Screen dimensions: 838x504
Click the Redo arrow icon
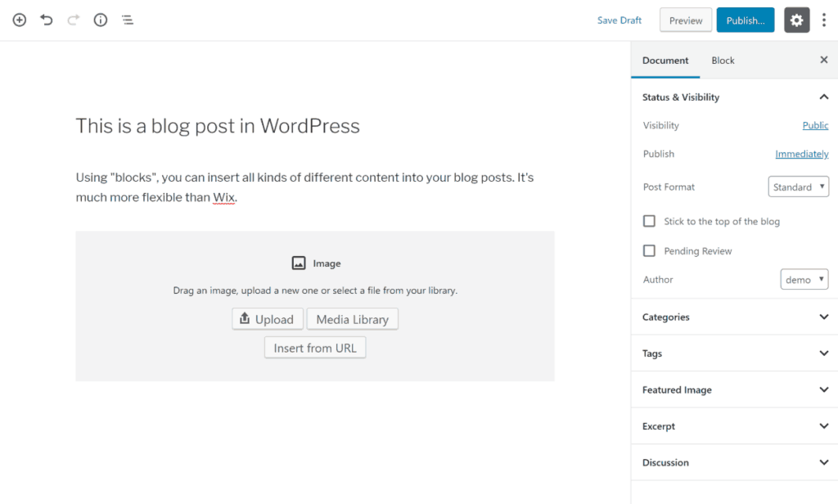click(x=73, y=20)
